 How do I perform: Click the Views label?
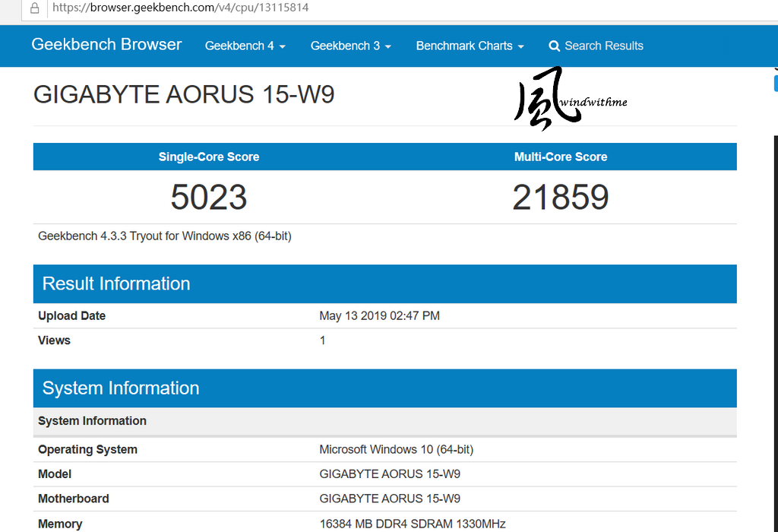(54, 340)
